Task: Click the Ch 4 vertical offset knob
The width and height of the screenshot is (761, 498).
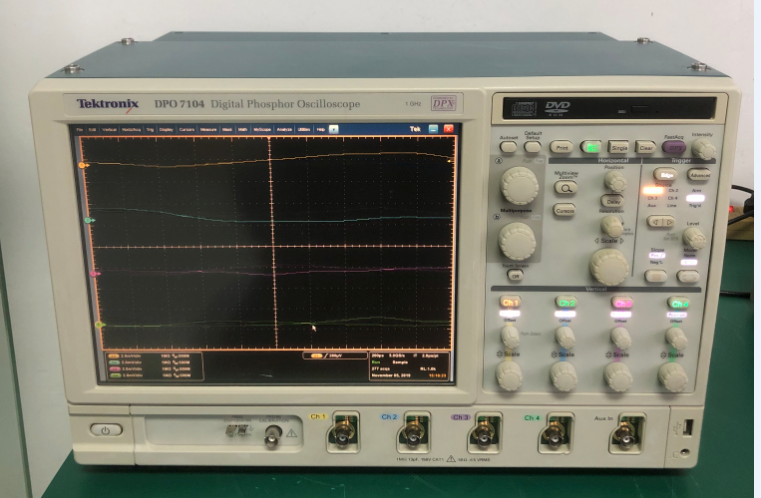Action: [x=676, y=338]
